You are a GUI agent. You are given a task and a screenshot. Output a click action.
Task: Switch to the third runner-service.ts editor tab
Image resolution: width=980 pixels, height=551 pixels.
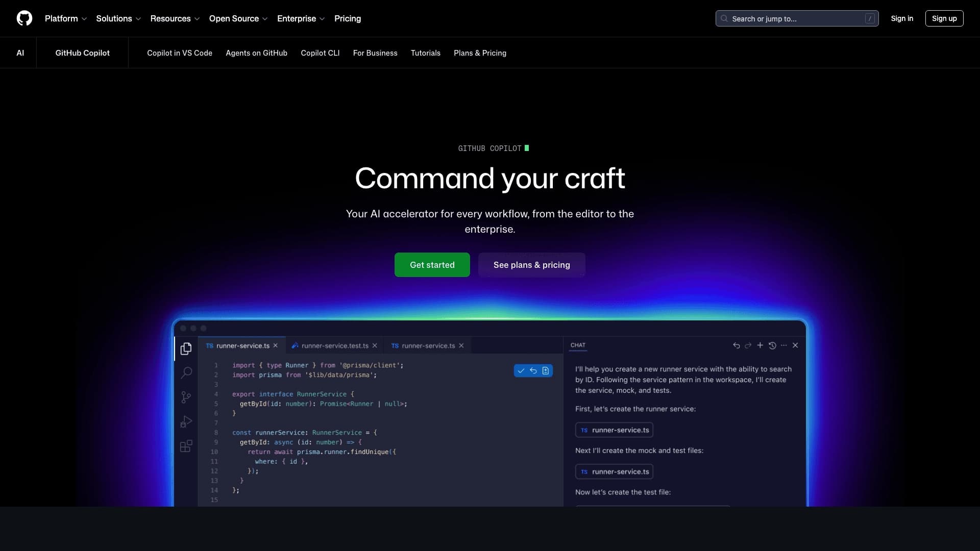point(428,345)
